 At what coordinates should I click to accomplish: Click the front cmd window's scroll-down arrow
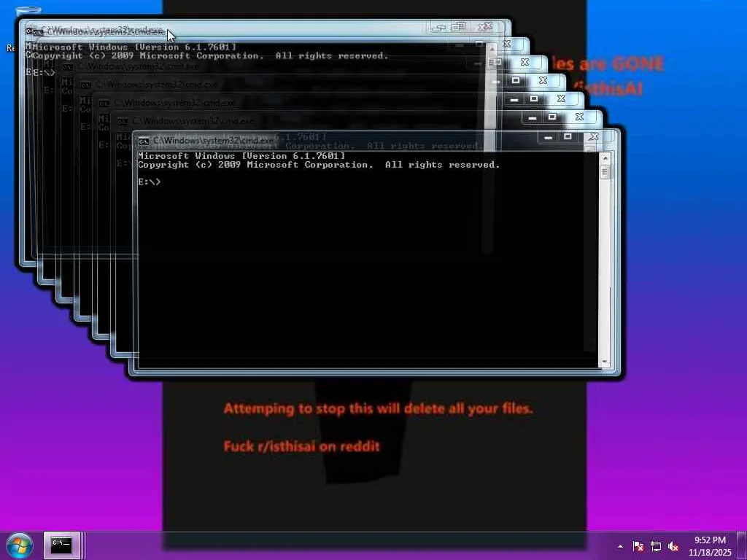coord(605,362)
